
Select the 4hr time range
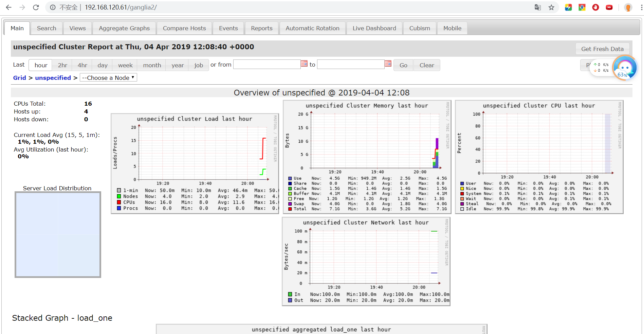[82, 65]
